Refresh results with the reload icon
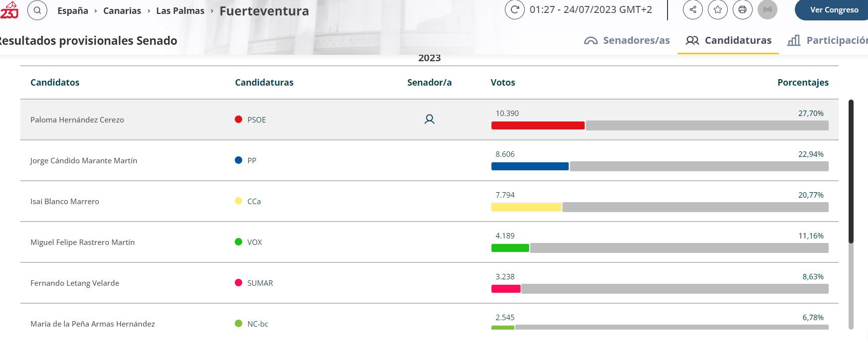This screenshot has height=353, width=868. pos(515,9)
